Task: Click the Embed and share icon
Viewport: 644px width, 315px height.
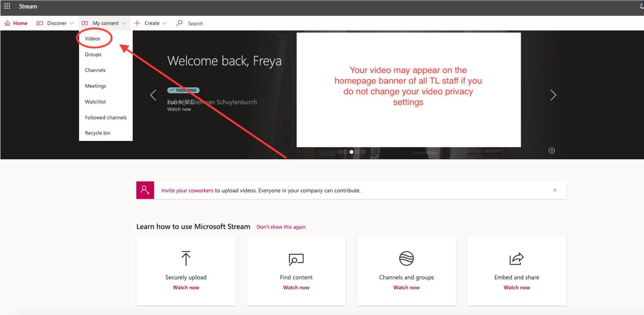Action: pos(516,259)
